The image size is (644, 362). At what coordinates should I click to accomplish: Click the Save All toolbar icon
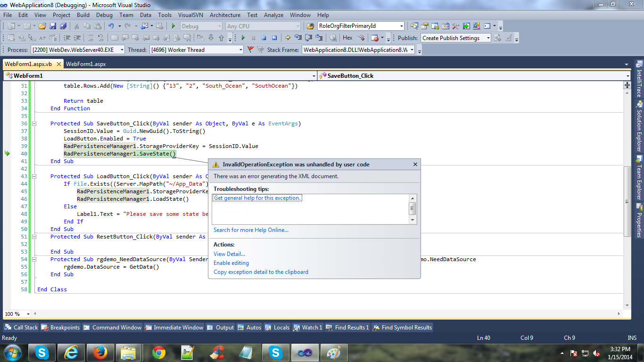pyautogui.click(x=63, y=26)
